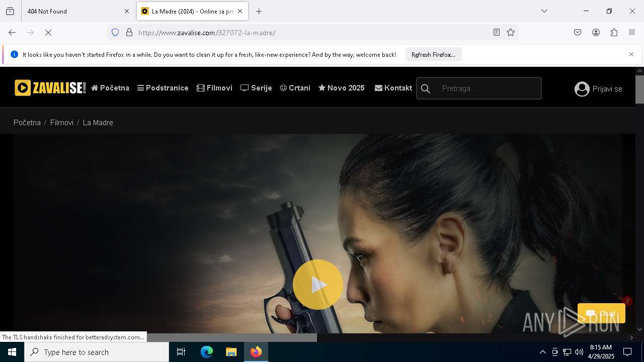Close the 404 Not Found tab
Viewport: 644px width, 362px height.
click(x=126, y=11)
